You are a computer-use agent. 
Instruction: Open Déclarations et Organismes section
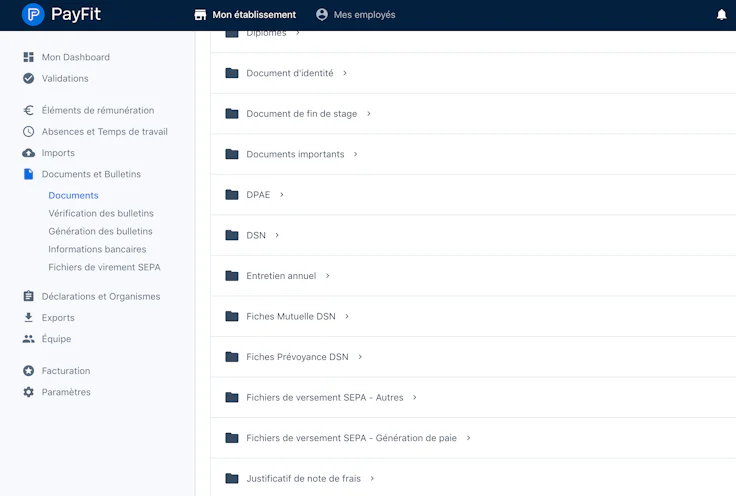101,297
